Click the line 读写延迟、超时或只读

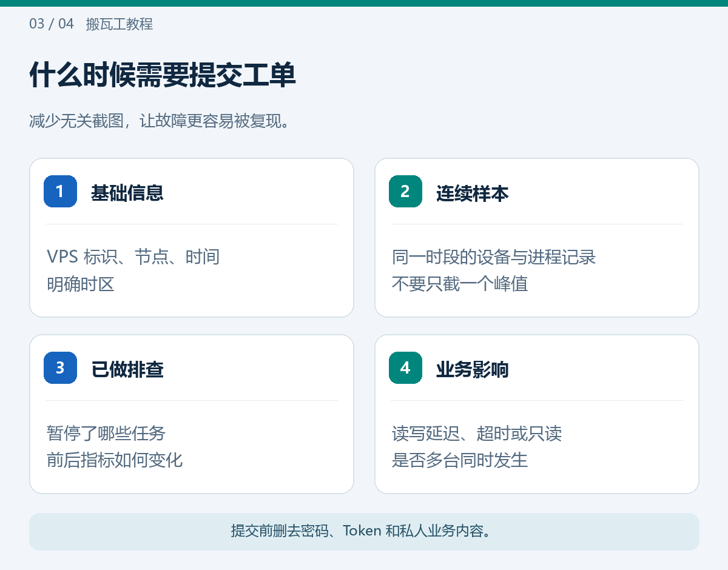tap(477, 433)
